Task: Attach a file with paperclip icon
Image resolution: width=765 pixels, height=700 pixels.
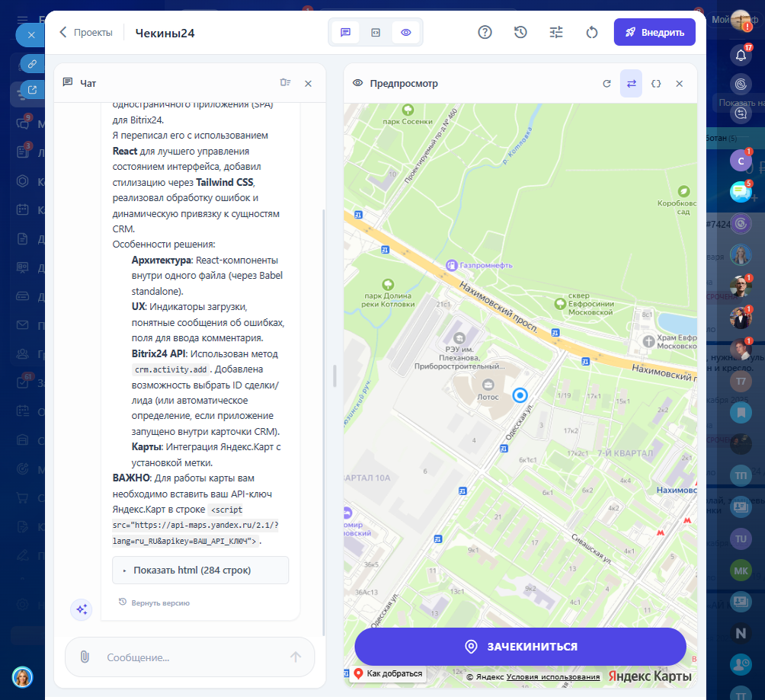Action: click(85, 657)
